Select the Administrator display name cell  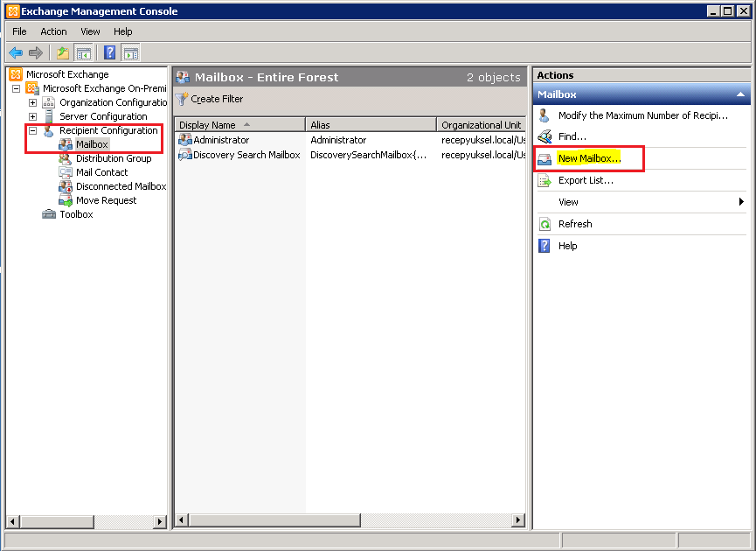click(x=221, y=140)
